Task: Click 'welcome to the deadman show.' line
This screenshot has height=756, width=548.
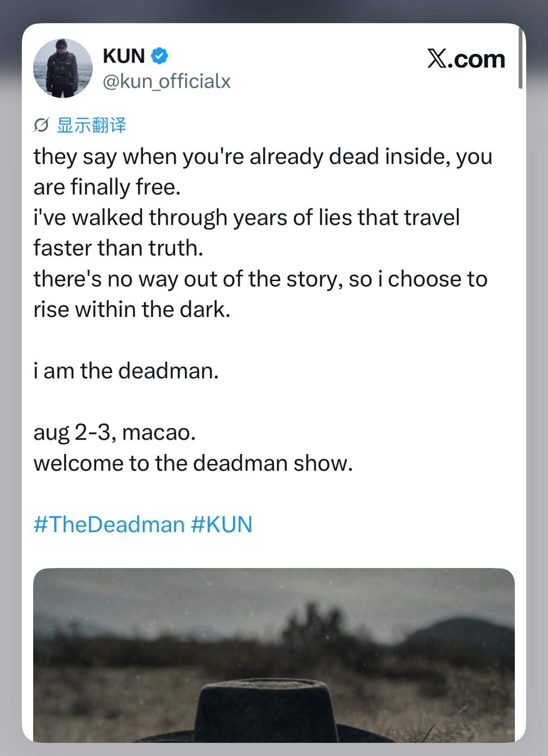Action: click(193, 463)
